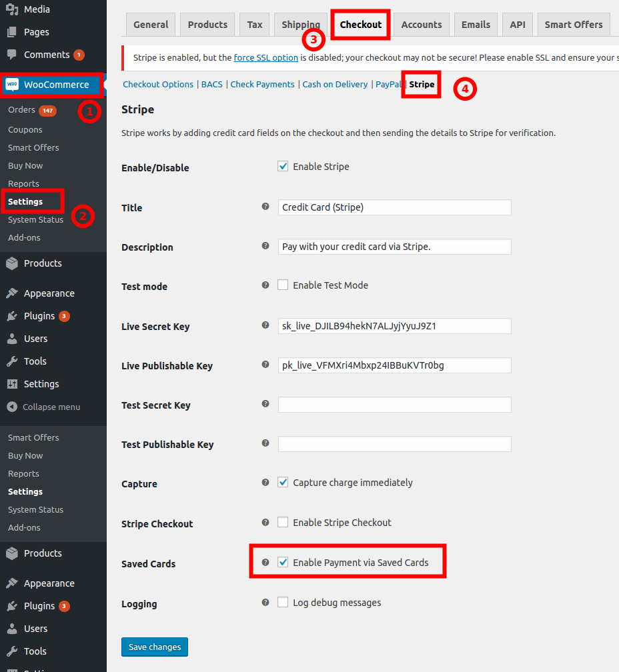Open the PayPal gateway section link
The width and height of the screenshot is (619, 672).
(388, 85)
